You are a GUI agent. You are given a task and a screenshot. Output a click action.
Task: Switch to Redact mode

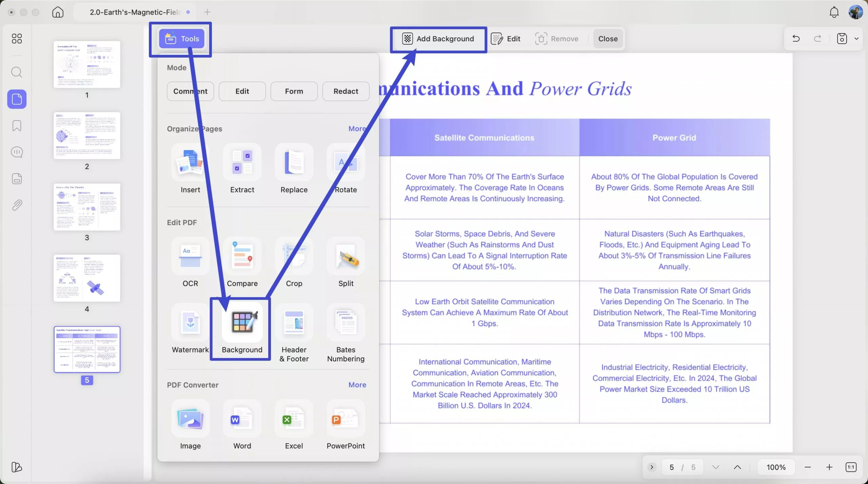(x=346, y=91)
